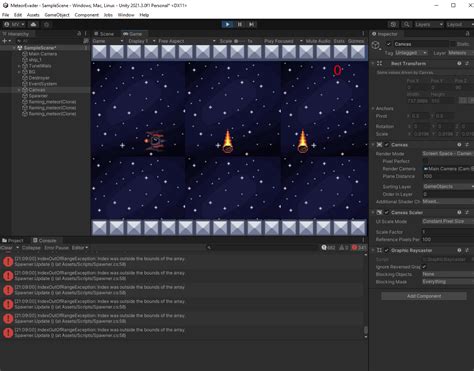Open the Play Focused dropdown
This screenshot has width=474, height=371.
click(283, 41)
